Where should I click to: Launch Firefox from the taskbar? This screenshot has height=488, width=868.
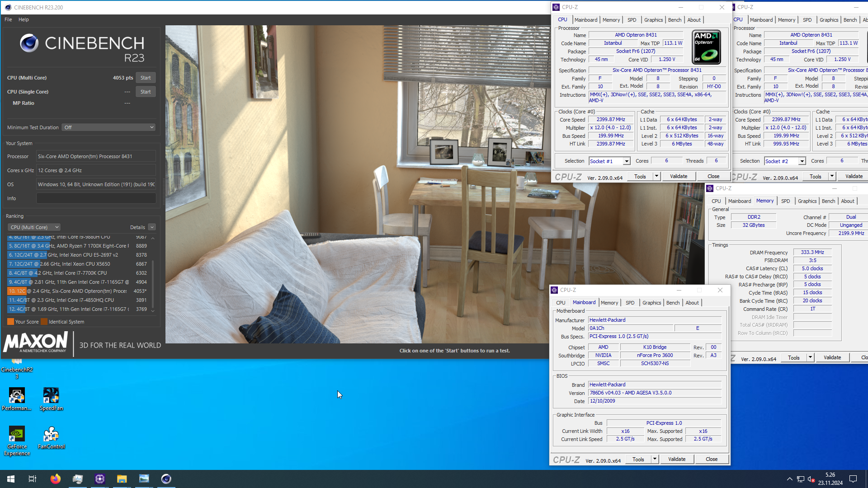point(55,479)
